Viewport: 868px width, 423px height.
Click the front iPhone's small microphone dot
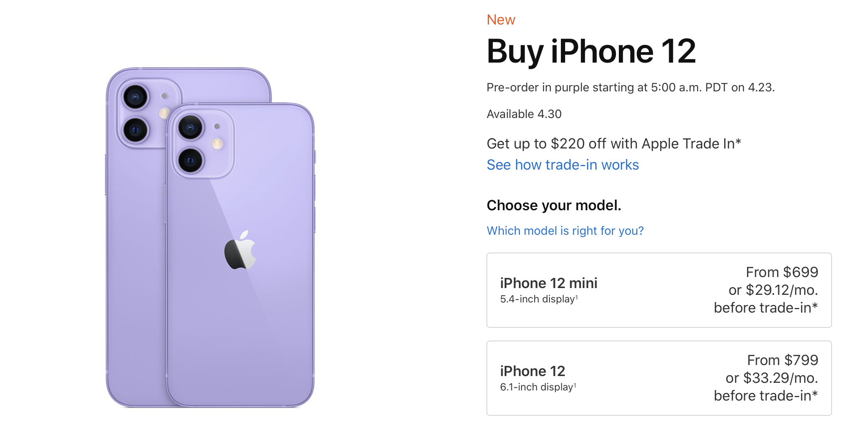coord(217,126)
